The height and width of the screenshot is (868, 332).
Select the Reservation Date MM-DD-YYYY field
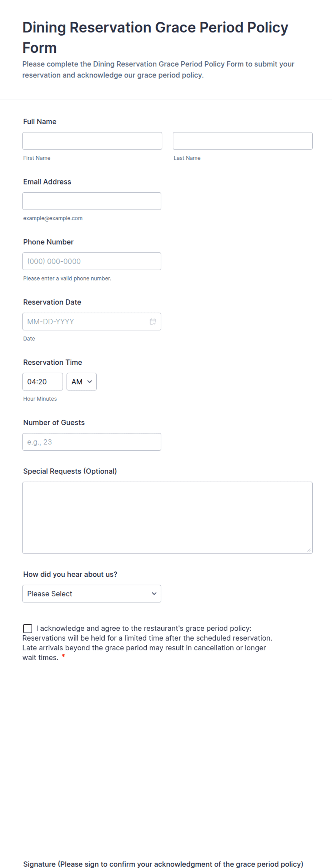coord(92,322)
